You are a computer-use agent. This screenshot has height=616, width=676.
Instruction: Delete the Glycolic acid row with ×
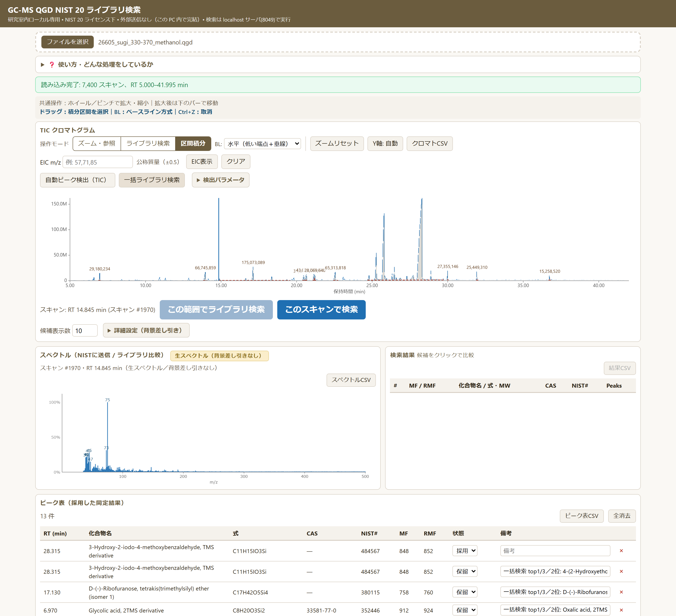click(x=621, y=610)
